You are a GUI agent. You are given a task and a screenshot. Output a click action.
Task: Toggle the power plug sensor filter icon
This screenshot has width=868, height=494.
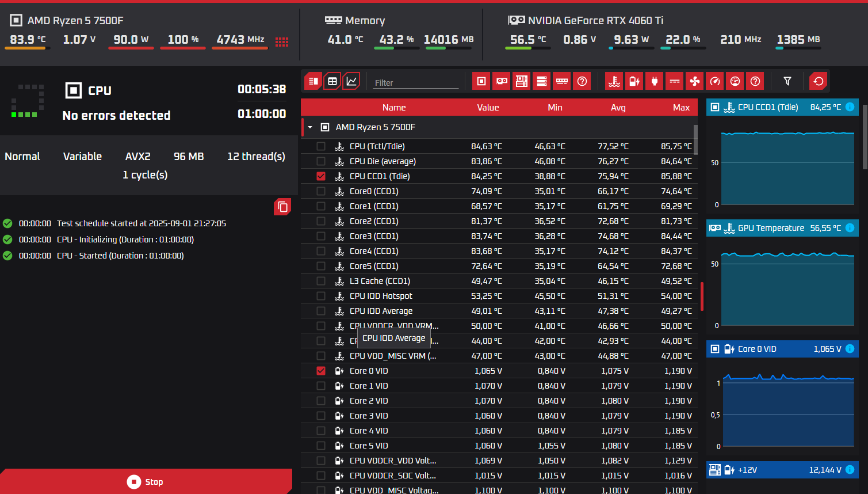point(655,81)
